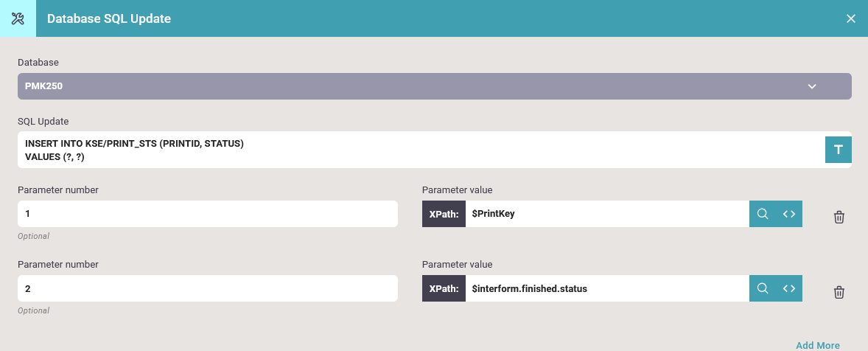
Task: Delete parameter 2 with trash icon
Action: 839,292
